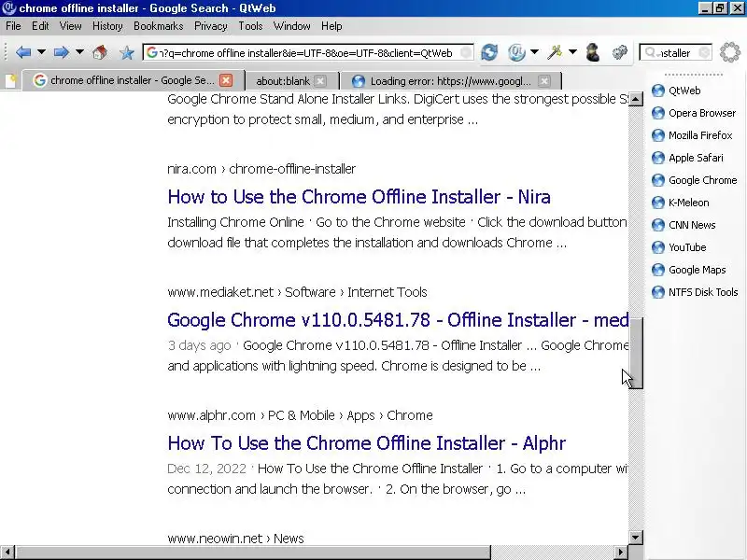Open the K-Meleon bookmark
The width and height of the screenshot is (747, 560).
681,203
